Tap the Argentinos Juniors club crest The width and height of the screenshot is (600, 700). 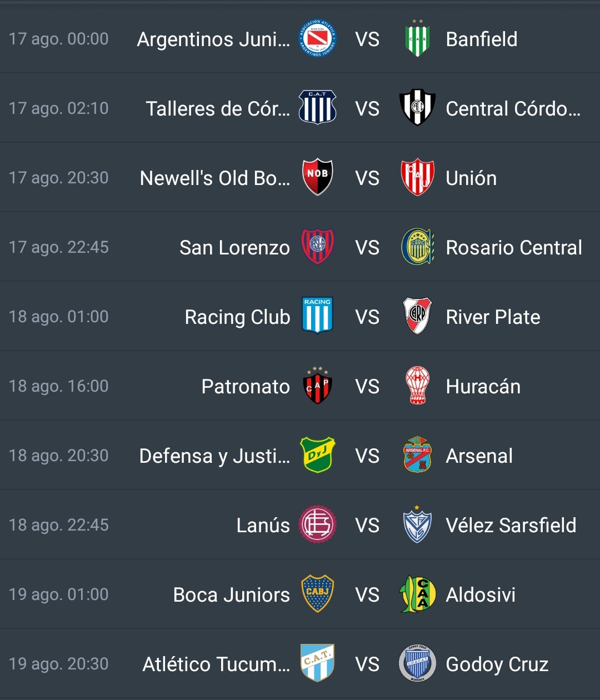point(317,38)
